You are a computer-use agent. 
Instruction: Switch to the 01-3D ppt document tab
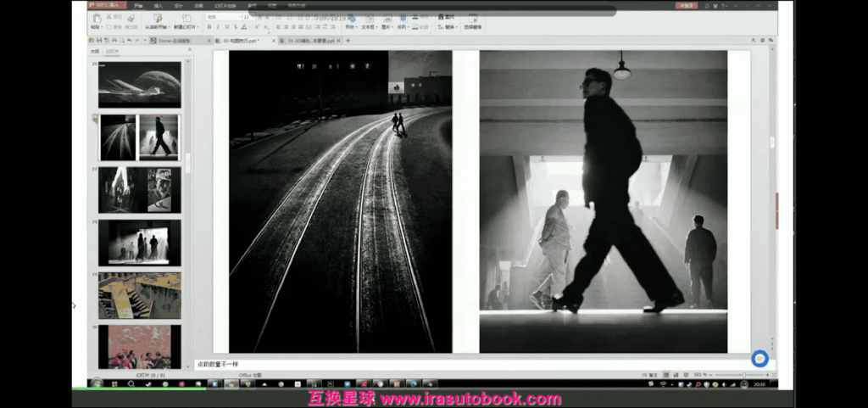tap(311, 41)
